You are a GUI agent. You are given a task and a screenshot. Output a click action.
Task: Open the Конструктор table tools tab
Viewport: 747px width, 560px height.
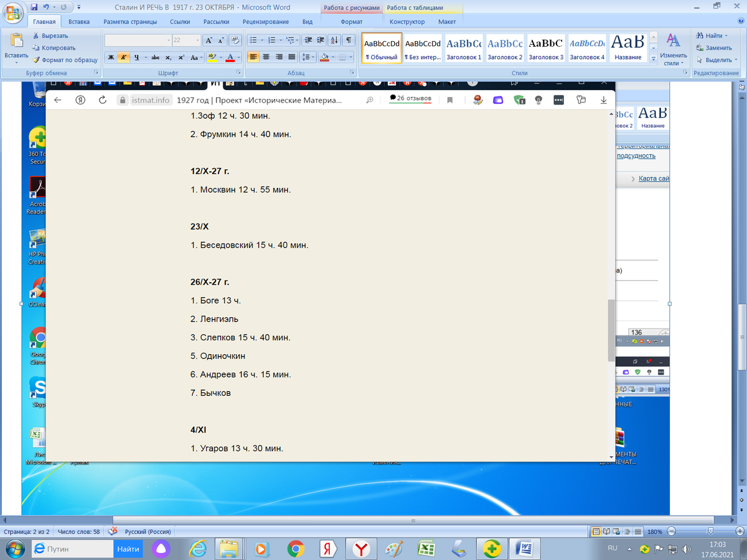pos(407,22)
